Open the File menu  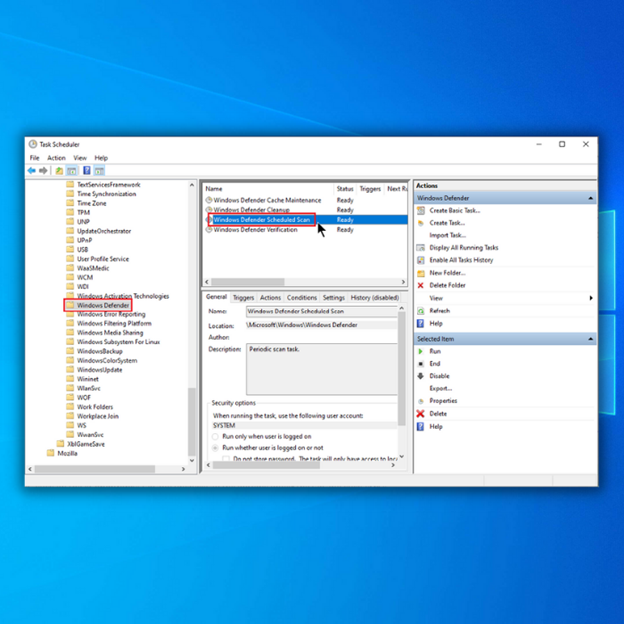35,158
